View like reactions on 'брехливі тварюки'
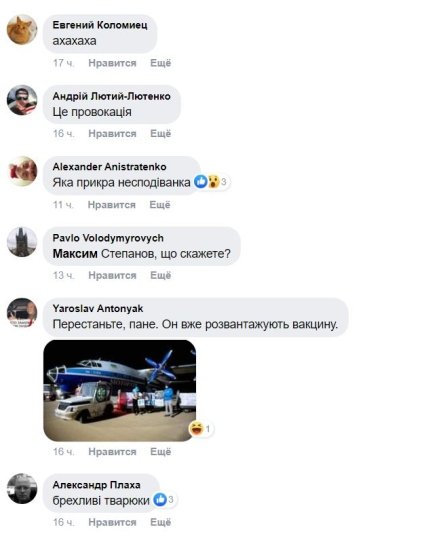The width and height of the screenshot is (428, 542). click(164, 499)
